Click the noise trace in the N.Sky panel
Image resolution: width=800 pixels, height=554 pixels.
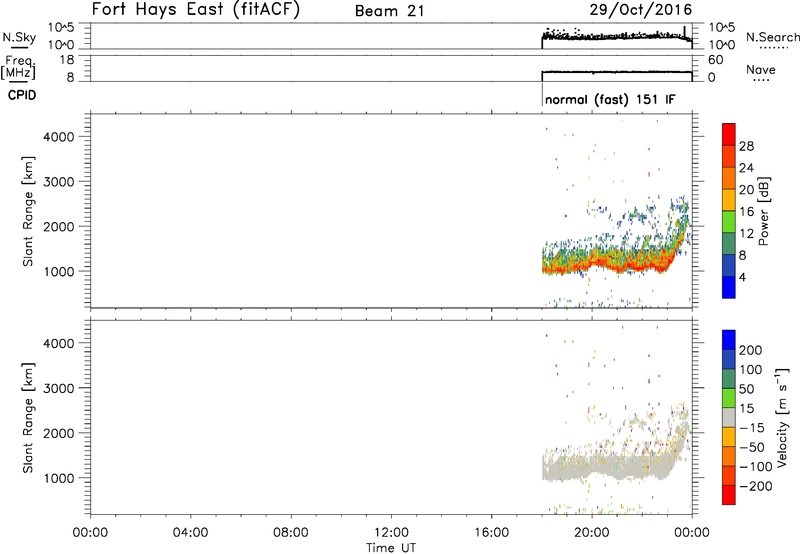617,37
